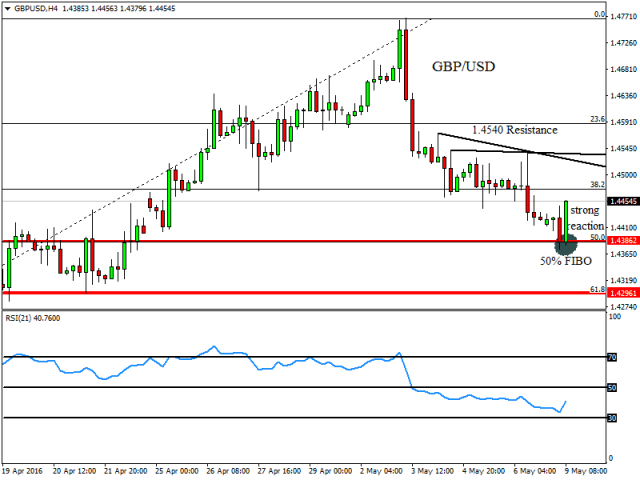Screen dimensions: 640x480
Task: Click the '4 May 20:00' time axis label
Action: pyautogui.click(x=484, y=471)
